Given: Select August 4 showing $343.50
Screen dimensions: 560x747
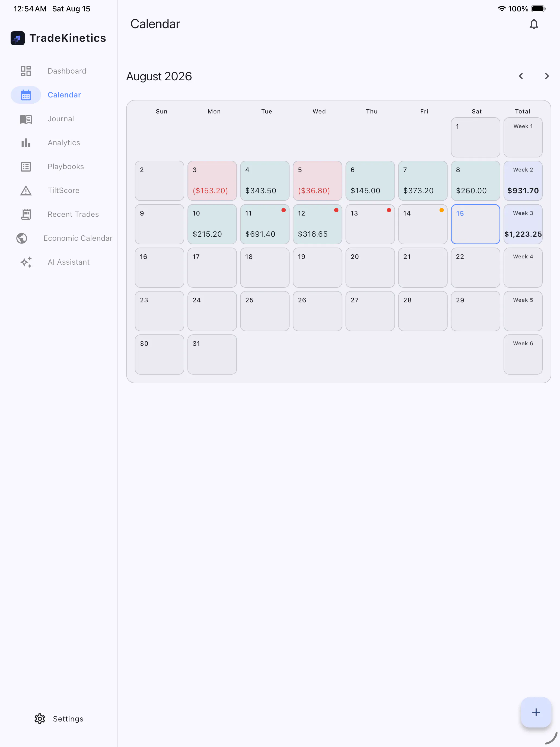Looking at the screenshot, I should 265,181.
